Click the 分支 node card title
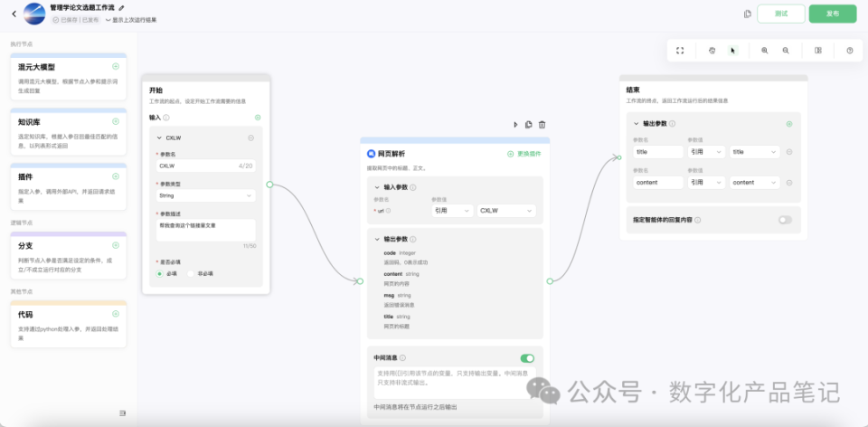 point(25,246)
